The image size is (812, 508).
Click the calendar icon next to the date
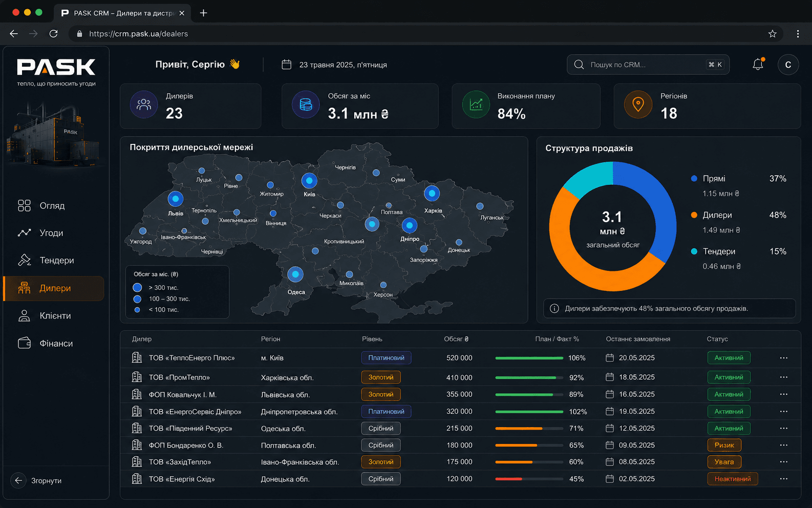[287, 65]
